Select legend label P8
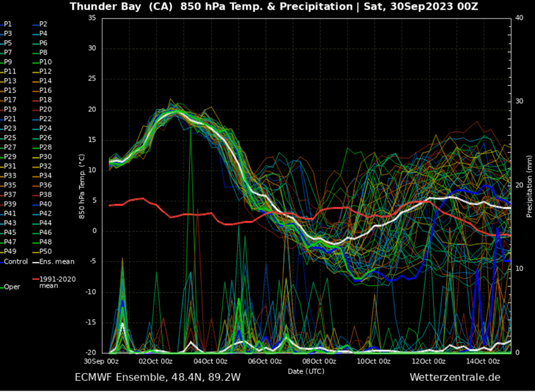The height and width of the screenshot is (392, 535). (x=43, y=53)
